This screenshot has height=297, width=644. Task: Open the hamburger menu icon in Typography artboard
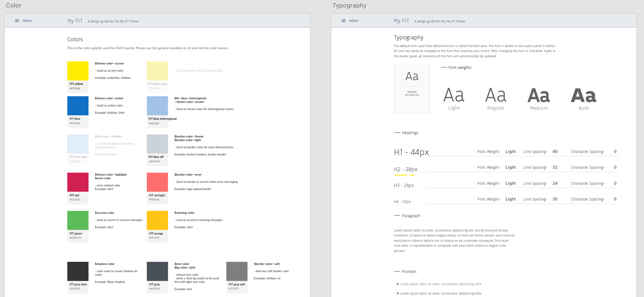click(343, 21)
